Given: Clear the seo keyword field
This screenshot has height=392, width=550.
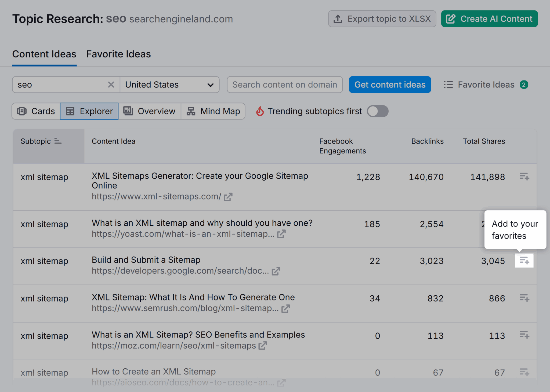Looking at the screenshot, I should click(x=111, y=85).
